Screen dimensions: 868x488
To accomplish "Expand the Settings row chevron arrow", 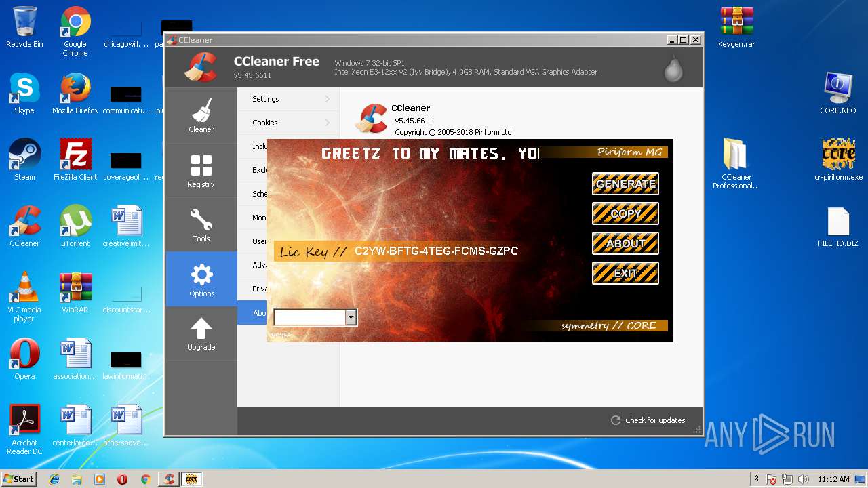I will click(328, 99).
